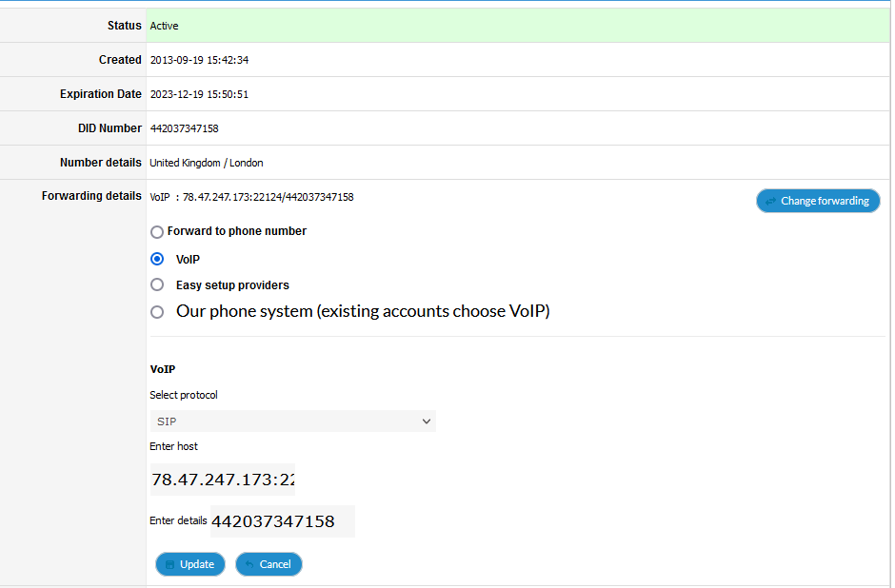
Task: Select the Our phone system radio option
Action: click(157, 311)
